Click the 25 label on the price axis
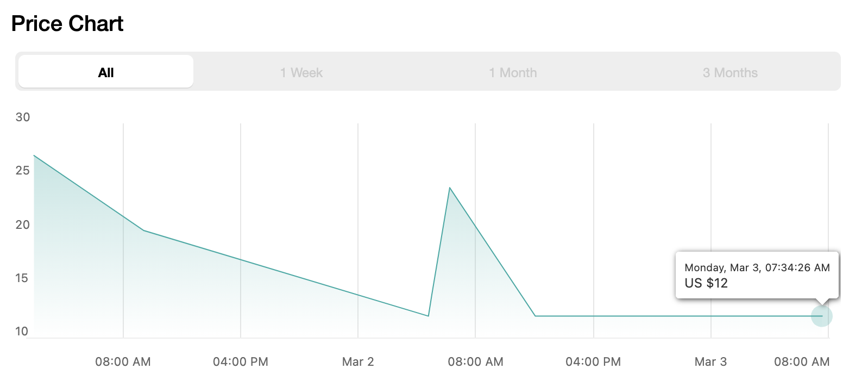The image size is (868, 387). (23, 170)
